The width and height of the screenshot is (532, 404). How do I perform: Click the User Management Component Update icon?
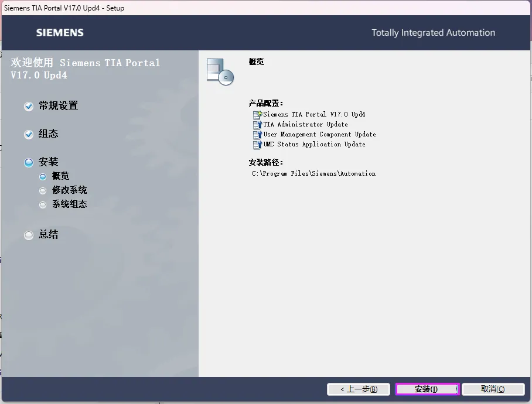click(x=258, y=135)
